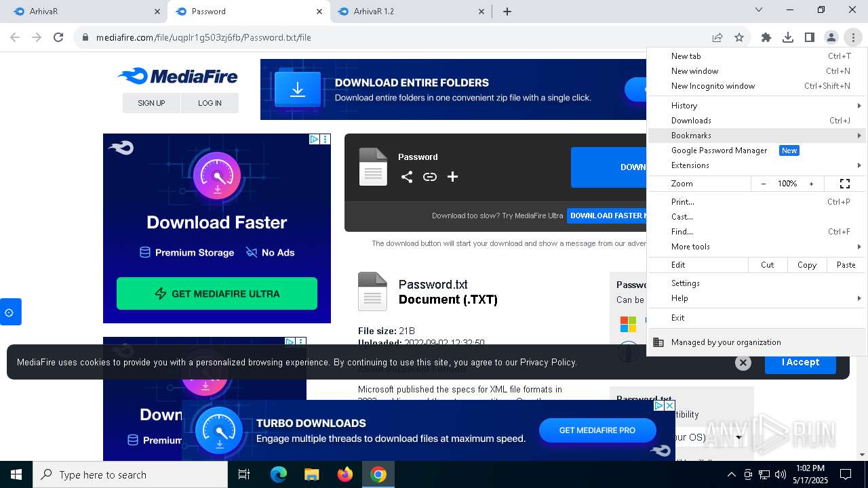868x488 pixels.
Task: Click the blue accessibility widget icon
Action: point(9,312)
